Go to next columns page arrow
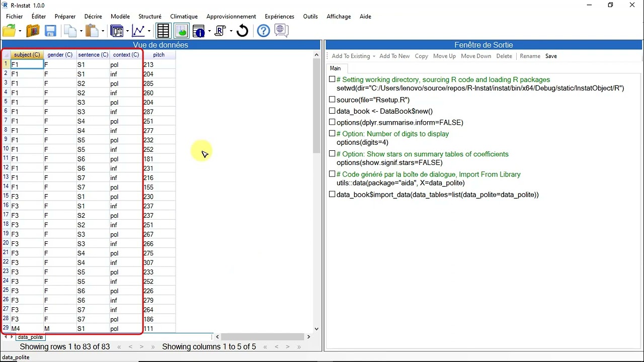 [288, 347]
